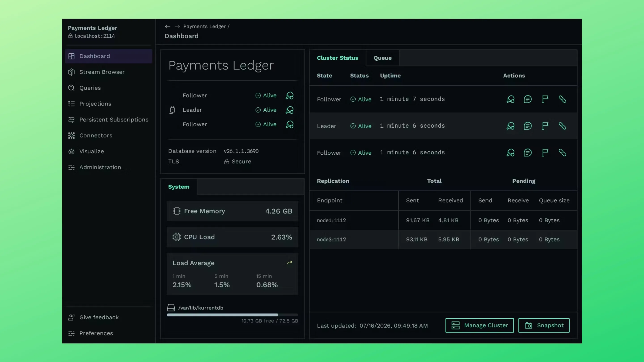Click chat icon in 1 minute 7 seconds row
644x362 pixels.
pyautogui.click(x=528, y=99)
